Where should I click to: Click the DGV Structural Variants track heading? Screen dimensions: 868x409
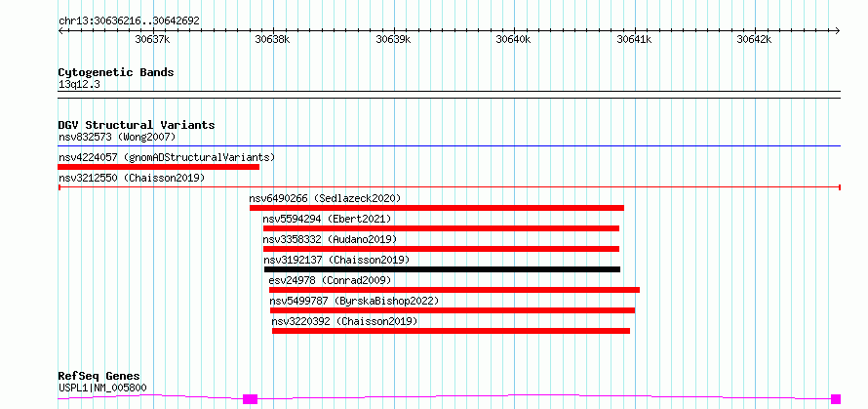coord(137,125)
